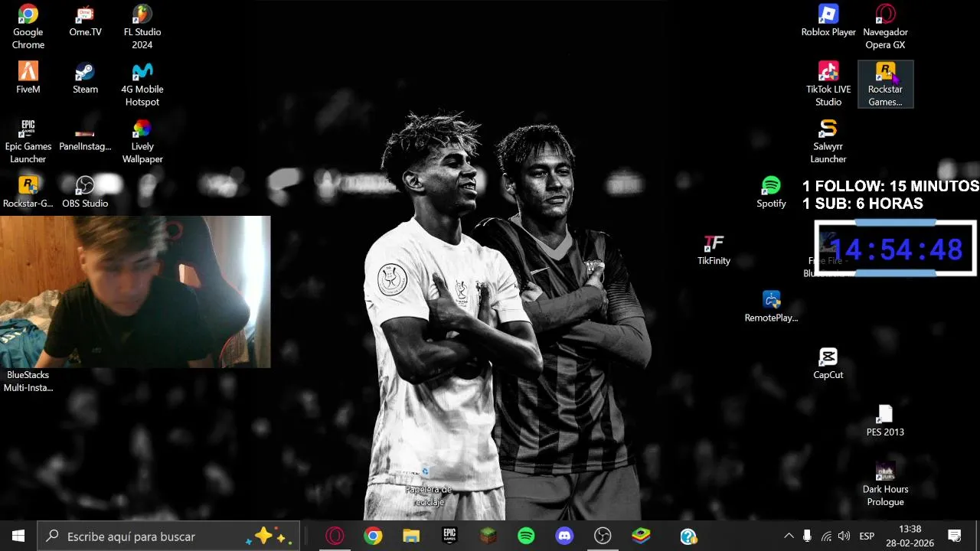The image size is (980, 551).
Task: Open OBS Studio from the taskbar
Action: [x=603, y=536]
